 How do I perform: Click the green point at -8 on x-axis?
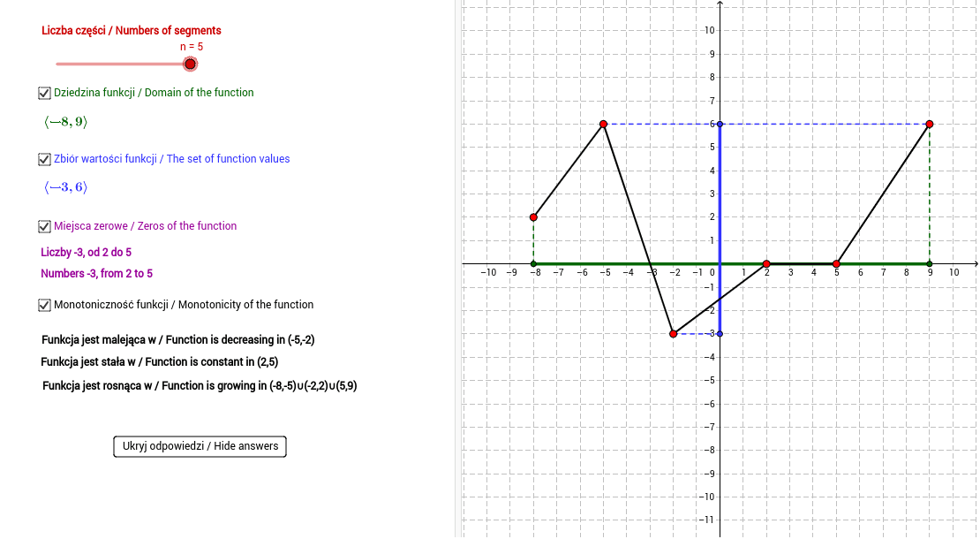click(533, 264)
